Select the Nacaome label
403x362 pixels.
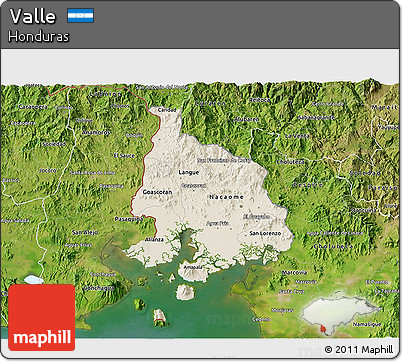[x=226, y=197]
